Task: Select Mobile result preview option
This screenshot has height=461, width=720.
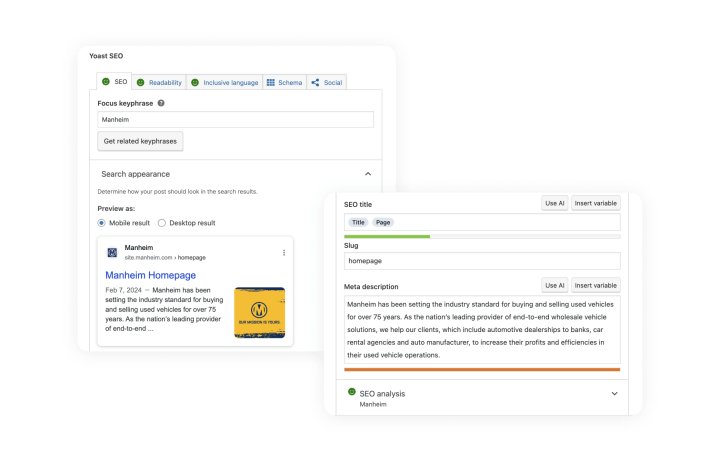Action: tap(101, 223)
